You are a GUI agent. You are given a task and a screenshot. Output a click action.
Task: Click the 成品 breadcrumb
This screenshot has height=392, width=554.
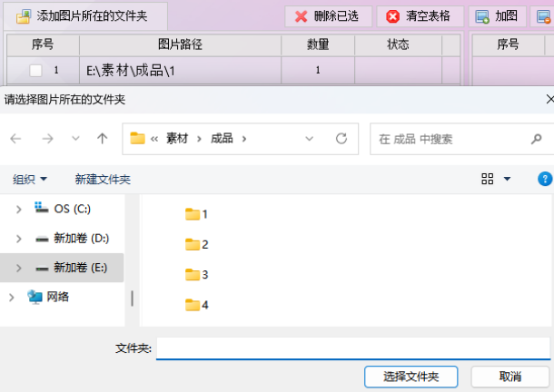coord(222,139)
